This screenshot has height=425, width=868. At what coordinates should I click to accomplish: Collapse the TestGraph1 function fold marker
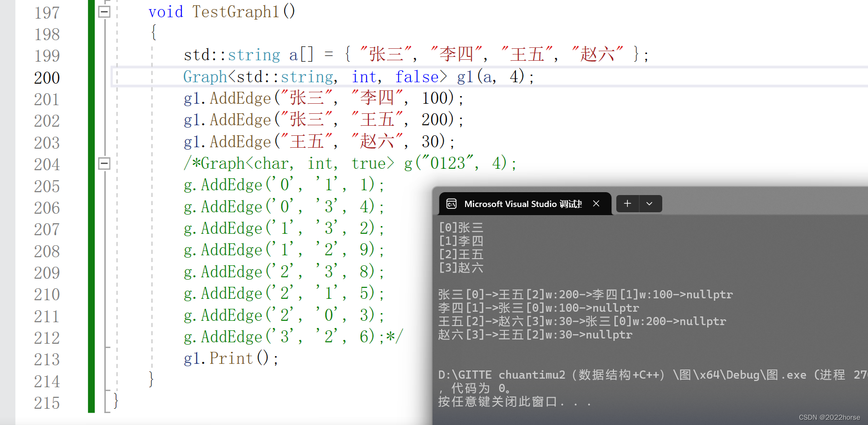tap(104, 12)
